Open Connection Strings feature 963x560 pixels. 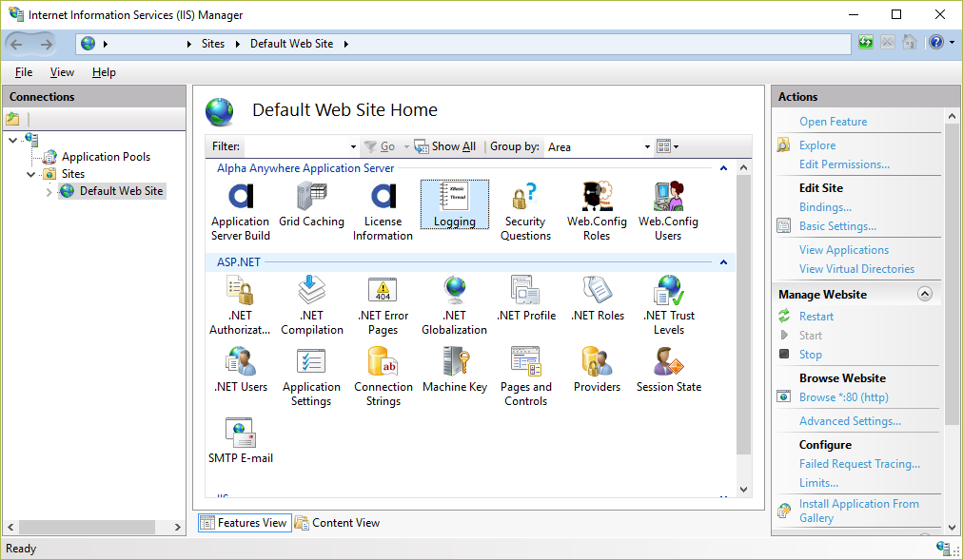383,377
